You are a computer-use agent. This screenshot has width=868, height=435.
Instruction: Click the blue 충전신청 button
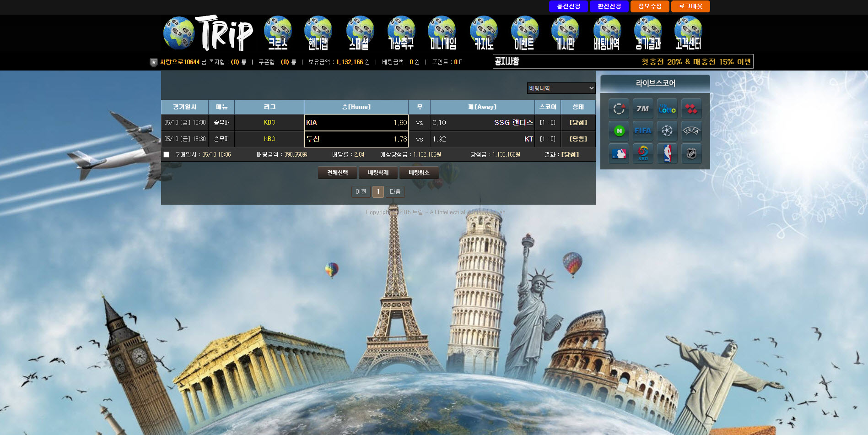tap(568, 6)
